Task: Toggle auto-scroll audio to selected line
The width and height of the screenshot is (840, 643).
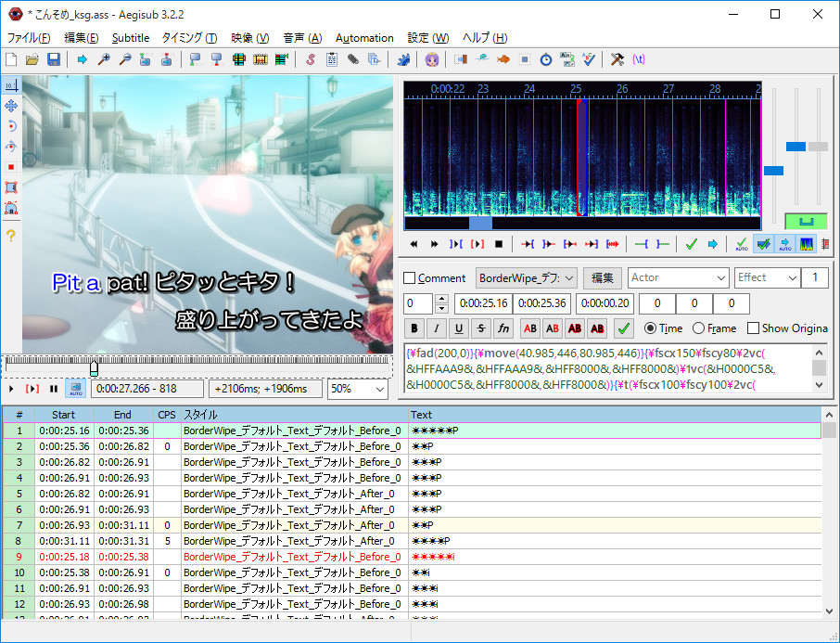Action: [784, 244]
